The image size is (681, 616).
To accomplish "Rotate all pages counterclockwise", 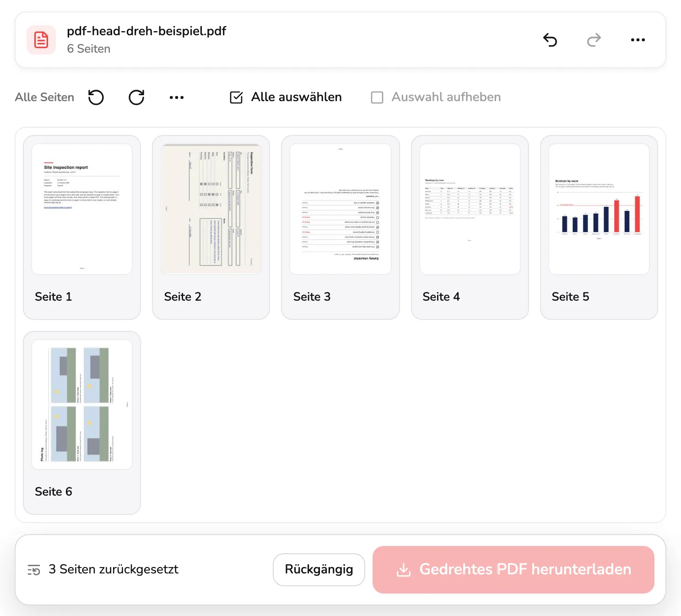I will [96, 97].
